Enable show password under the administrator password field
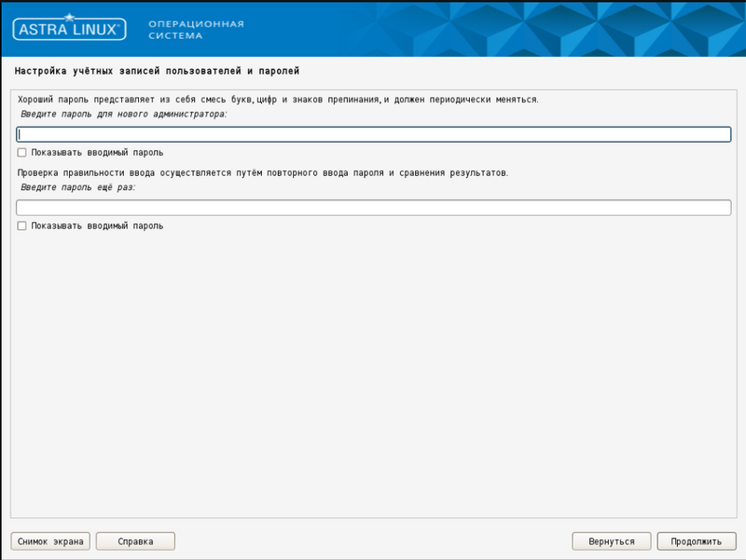Viewport: 746px width, 560px height. [x=21, y=152]
